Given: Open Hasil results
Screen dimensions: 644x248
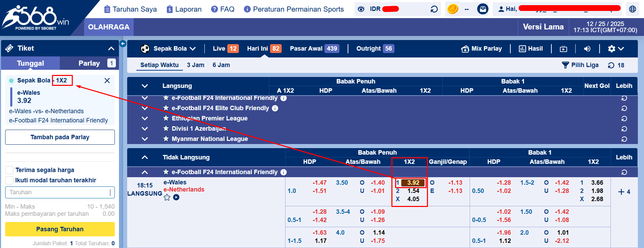Looking at the screenshot, I should [531, 49].
